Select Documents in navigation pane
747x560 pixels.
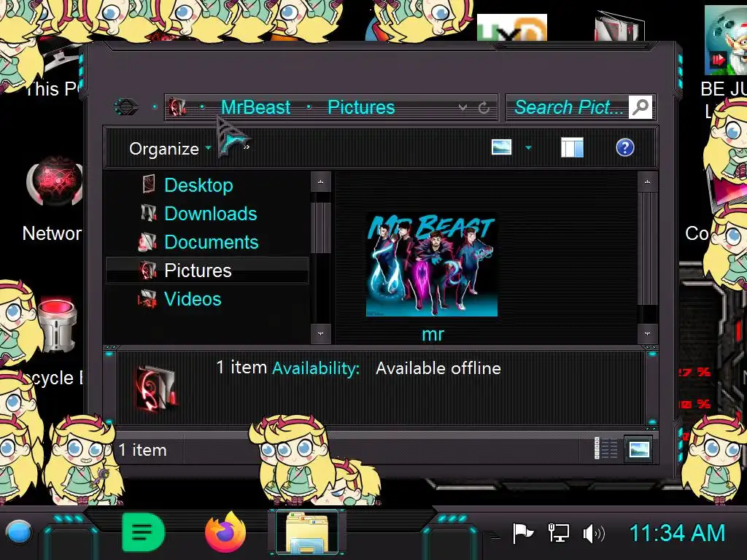pyautogui.click(x=211, y=242)
